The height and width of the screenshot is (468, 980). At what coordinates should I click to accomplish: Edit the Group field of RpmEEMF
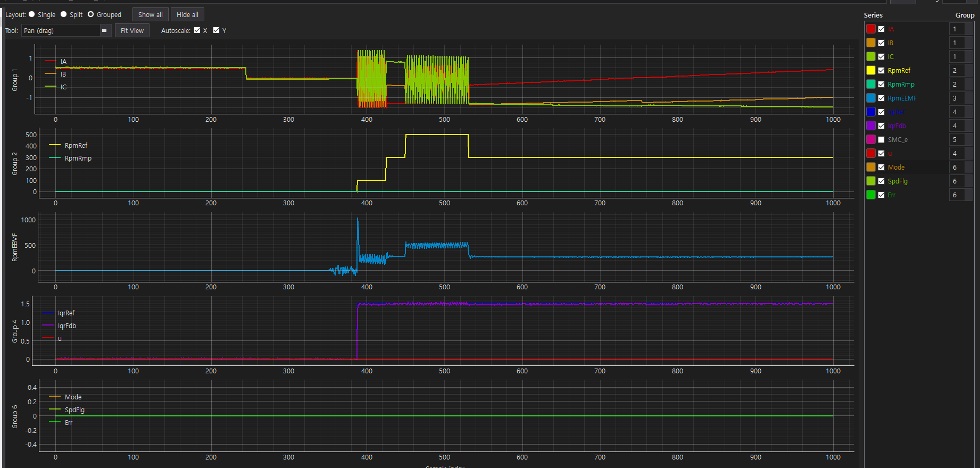(961, 98)
